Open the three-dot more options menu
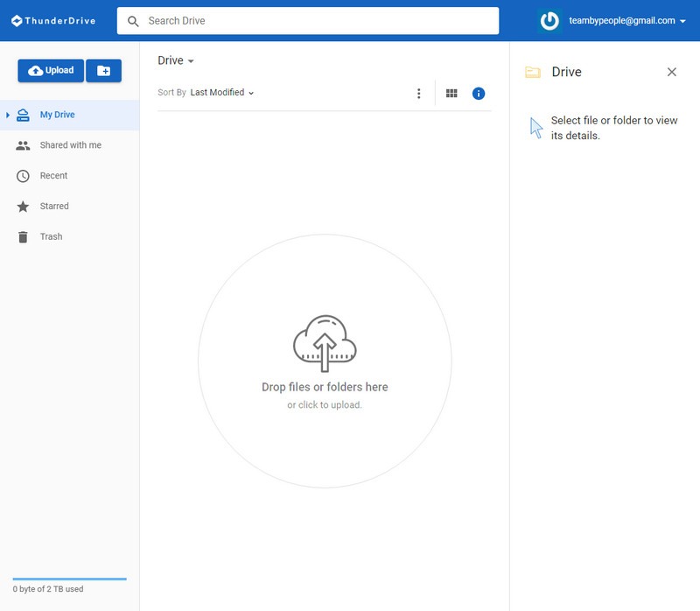The image size is (700, 611). click(418, 94)
